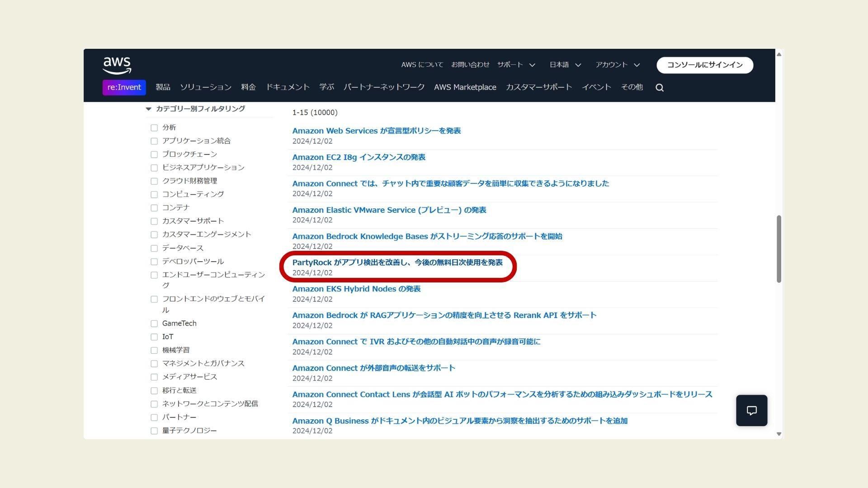Screen dimensions: 868x488
Task: Check the マネジメントとガバナンス checkbox
Action: pyautogui.click(x=154, y=364)
